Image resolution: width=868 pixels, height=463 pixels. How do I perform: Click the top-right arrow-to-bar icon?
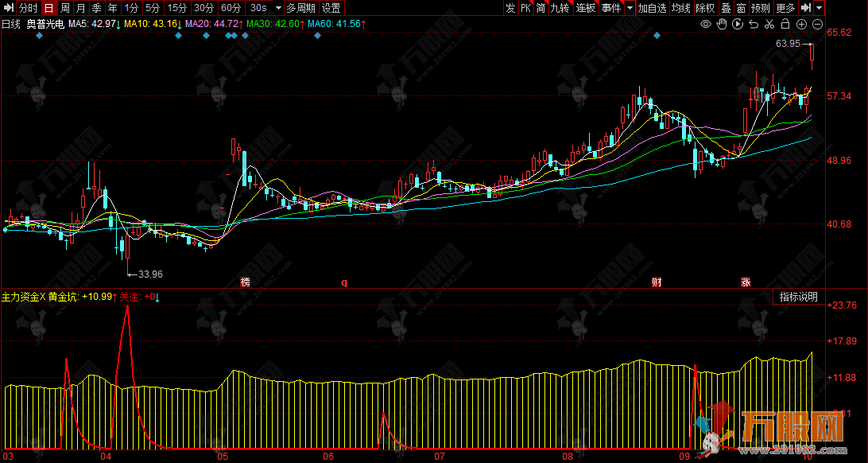(x=807, y=8)
